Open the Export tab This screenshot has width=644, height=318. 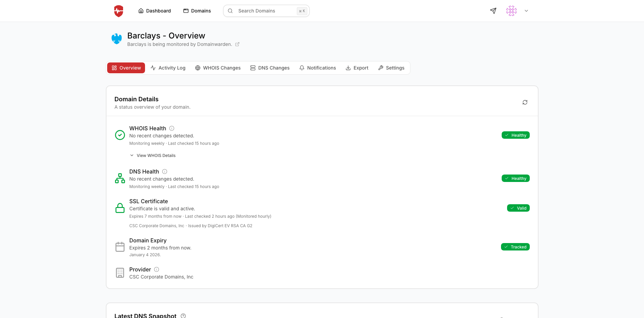(x=357, y=68)
